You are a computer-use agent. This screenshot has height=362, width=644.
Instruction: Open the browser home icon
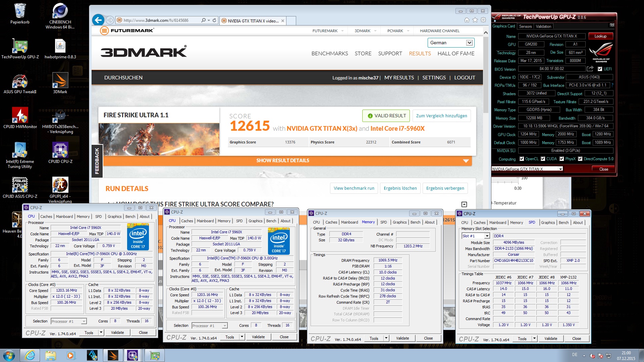467,20
